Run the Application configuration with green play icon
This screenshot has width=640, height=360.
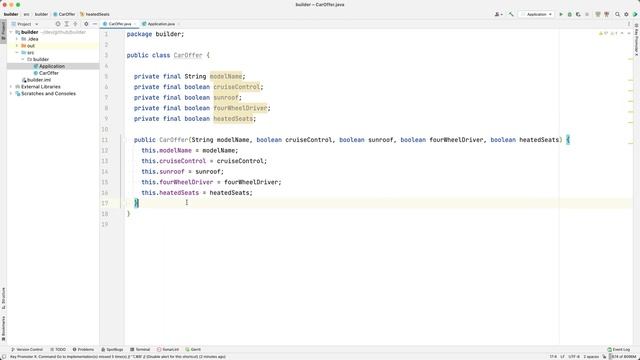tap(561, 14)
